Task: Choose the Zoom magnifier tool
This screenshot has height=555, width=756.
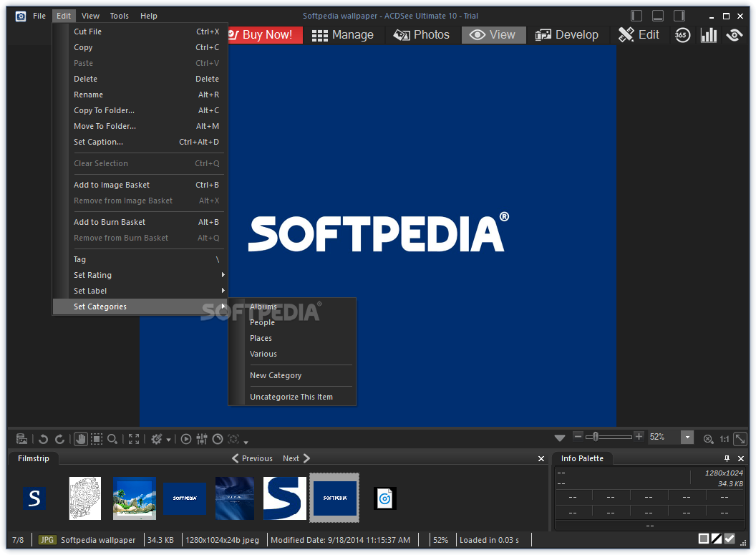Action: click(x=112, y=439)
